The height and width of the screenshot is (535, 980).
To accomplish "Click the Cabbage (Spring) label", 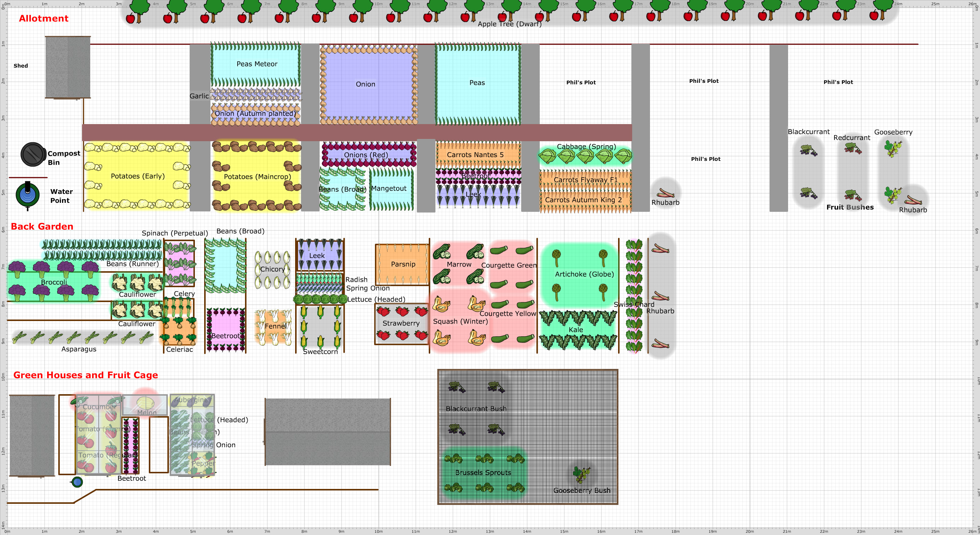I will point(586,147).
